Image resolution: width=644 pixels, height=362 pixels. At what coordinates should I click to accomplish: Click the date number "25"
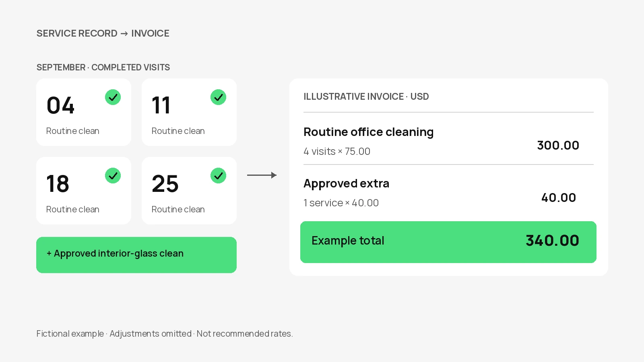click(165, 184)
